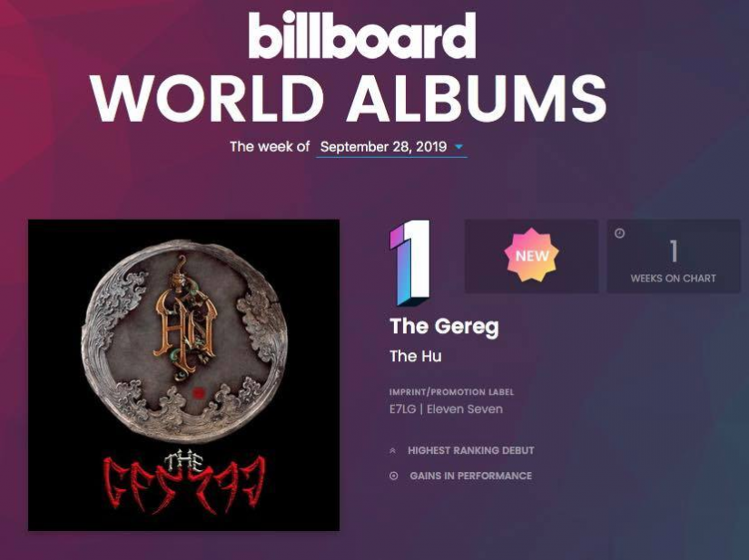The width and height of the screenshot is (749, 560).
Task: Click the NEW starburst badge
Action: 532,255
